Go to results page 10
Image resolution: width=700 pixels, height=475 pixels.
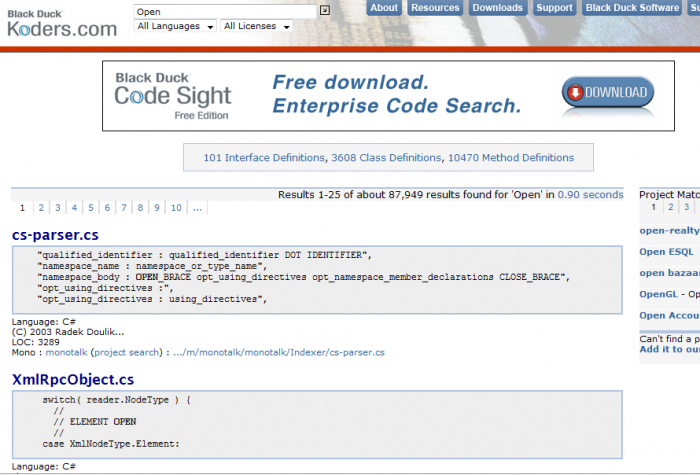tap(176, 208)
